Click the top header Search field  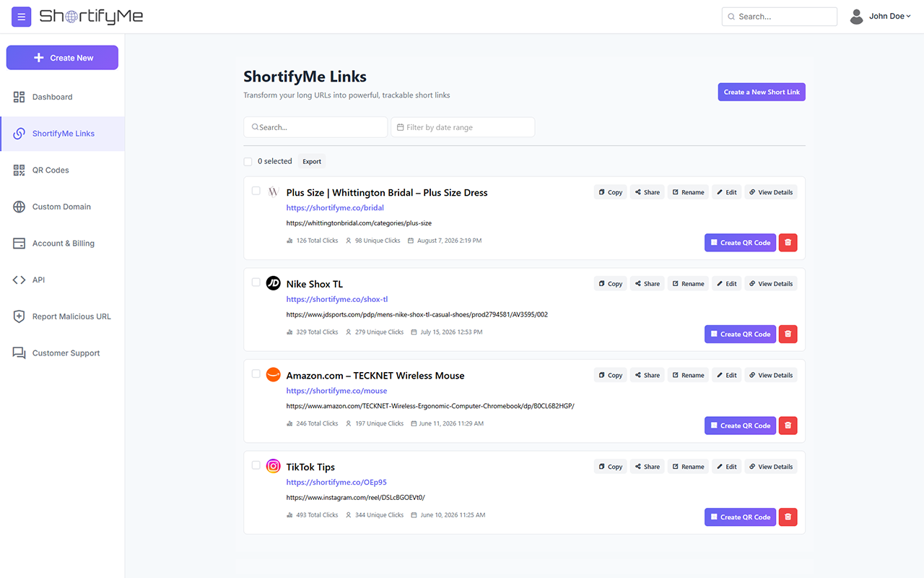point(780,17)
